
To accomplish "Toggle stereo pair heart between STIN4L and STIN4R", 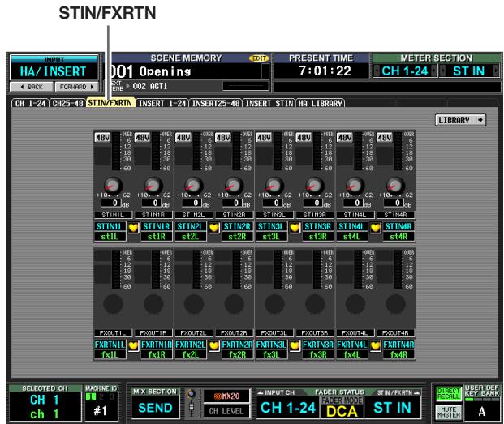I will [375, 228].
